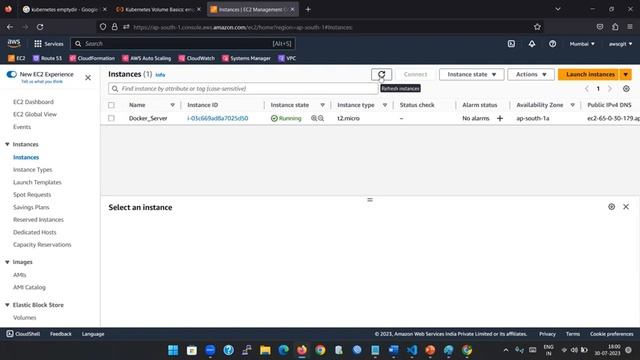Screen dimensions: 640x360
Task: Open EC2 bookmark shortcut
Action: (x=17, y=58)
